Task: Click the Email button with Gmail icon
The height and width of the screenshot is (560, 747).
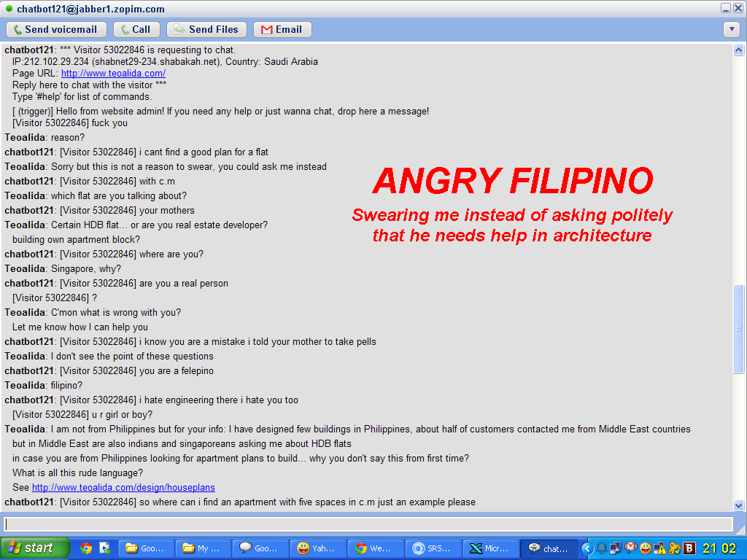Action: tap(282, 29)
